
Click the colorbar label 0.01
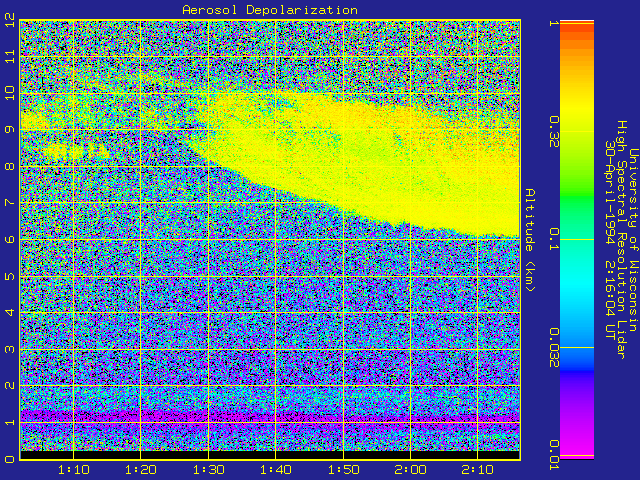click(554, 455)
